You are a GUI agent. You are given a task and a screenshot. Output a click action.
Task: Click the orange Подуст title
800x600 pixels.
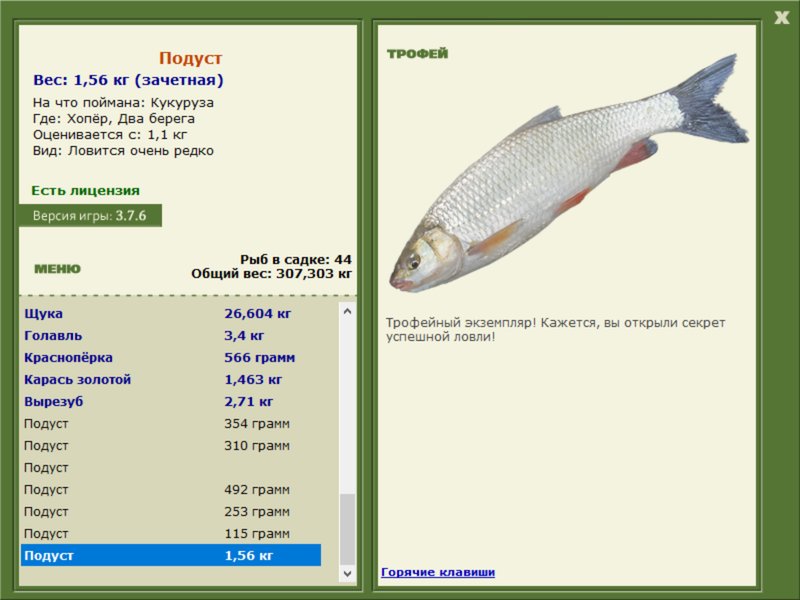coord(190,58)
